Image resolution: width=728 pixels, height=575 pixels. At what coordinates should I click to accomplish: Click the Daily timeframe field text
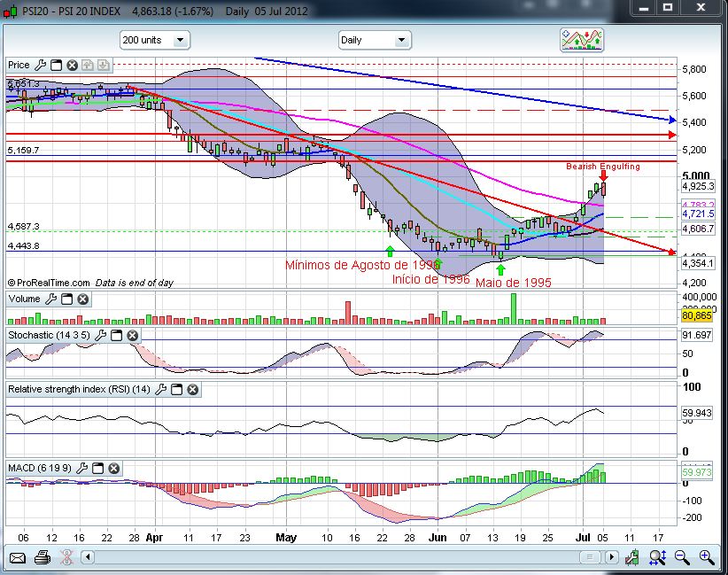[x=352, y=41]
